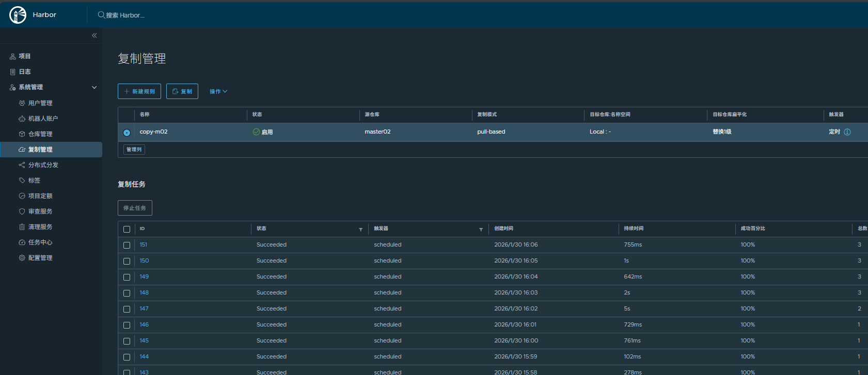Click the 新建规则 button
Image resolution: width=868 pixels, height=375 pixels.
(x=139, y=91)
